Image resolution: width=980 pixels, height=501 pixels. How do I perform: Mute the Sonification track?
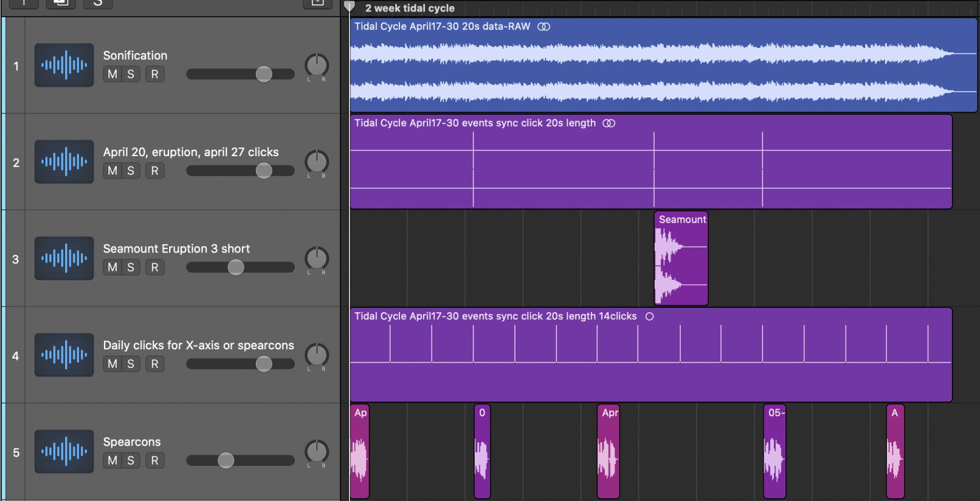click(x=112, y=74)
